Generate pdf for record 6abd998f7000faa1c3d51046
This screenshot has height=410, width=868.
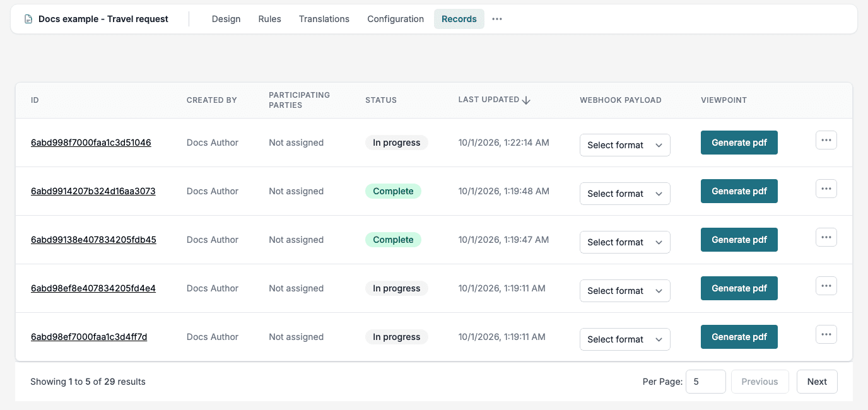point(739,143)
